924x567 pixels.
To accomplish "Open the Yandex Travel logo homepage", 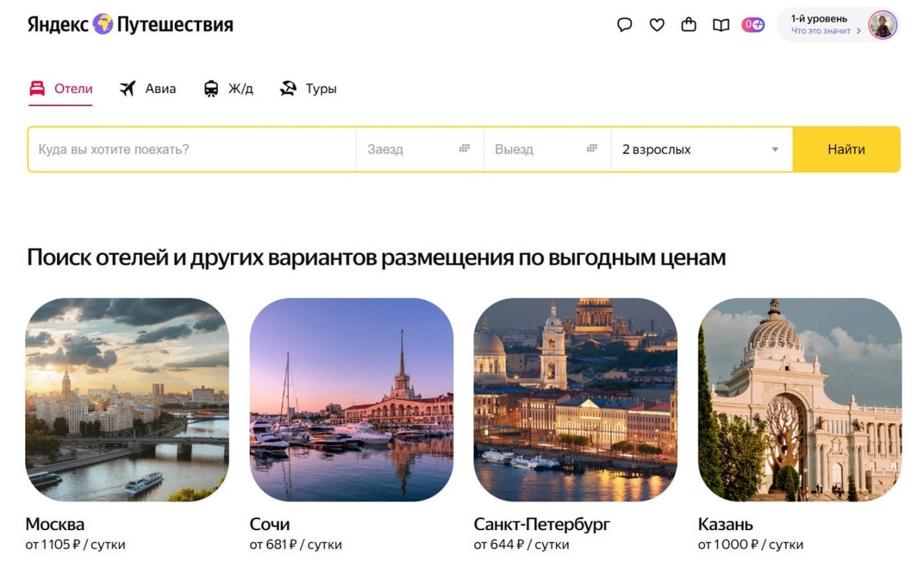I will 129,25.
